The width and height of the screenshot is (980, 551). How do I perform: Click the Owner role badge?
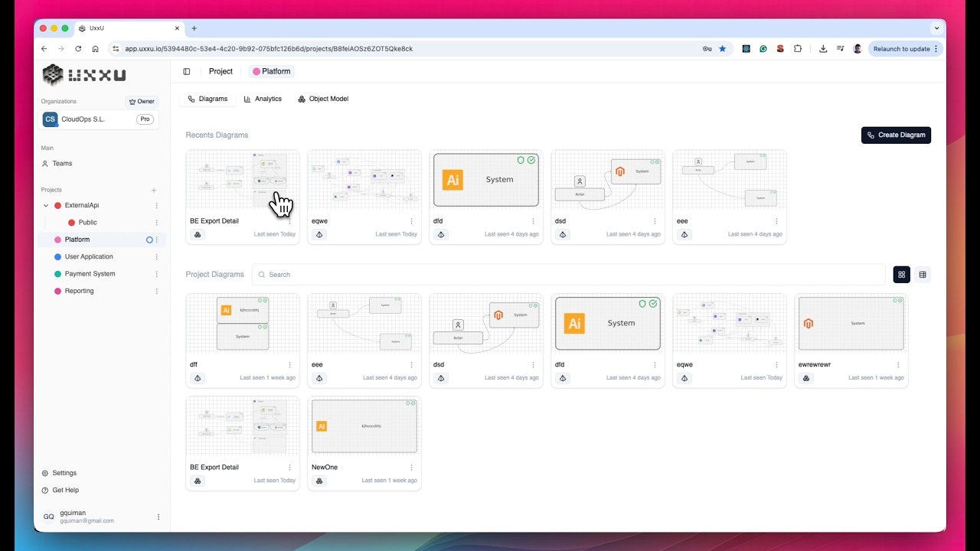pyautogui.click(x=142, y=101)
